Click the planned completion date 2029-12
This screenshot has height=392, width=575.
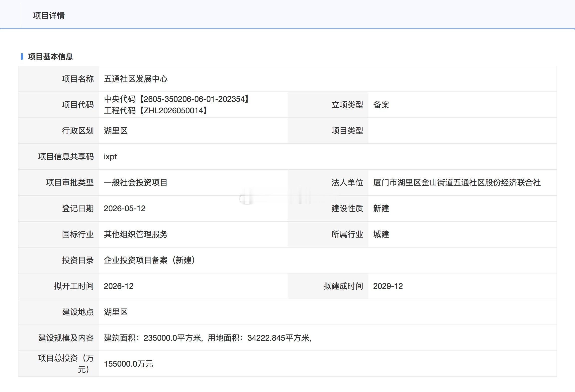click(x=388, y=286)
